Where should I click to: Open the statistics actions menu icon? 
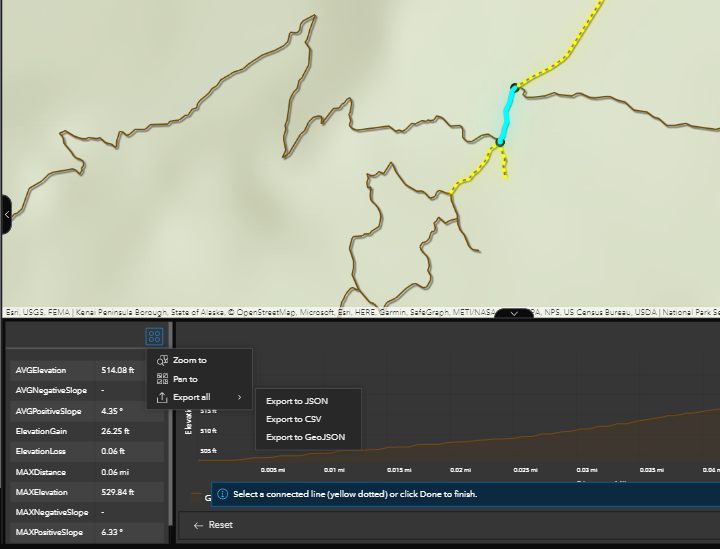click(x=154, y=336)
